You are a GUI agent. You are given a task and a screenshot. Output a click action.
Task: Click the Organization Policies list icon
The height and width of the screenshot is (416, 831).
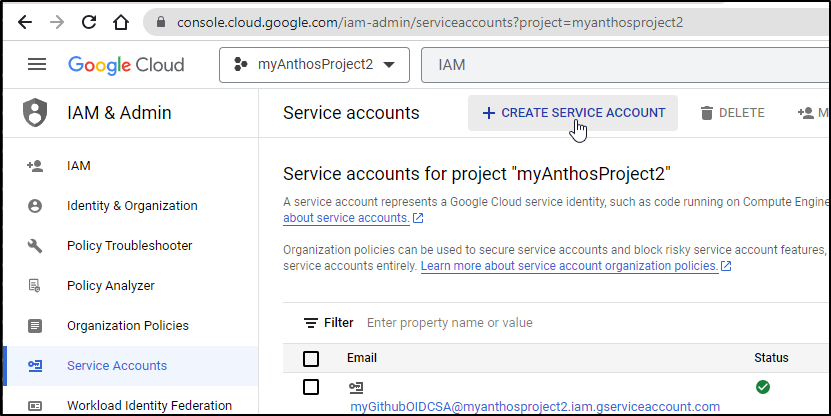(x=35, y=325)
